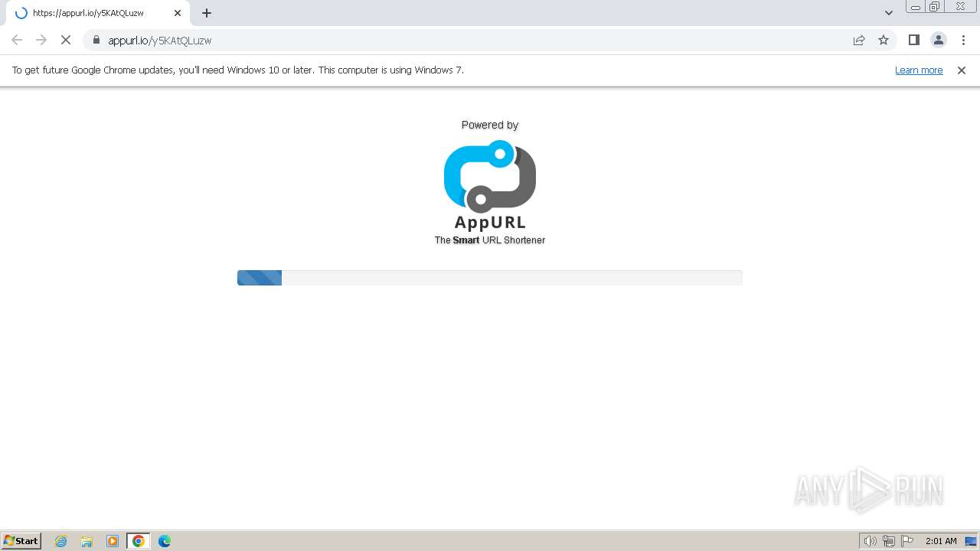Viewport: 980px width, 551px height.
Task: Open Chrome profile avatar
Action: (939, 40)
